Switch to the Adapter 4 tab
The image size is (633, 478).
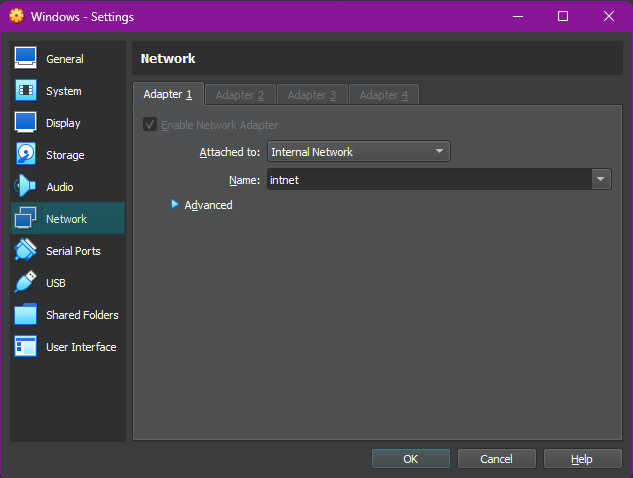pos(384,95)
